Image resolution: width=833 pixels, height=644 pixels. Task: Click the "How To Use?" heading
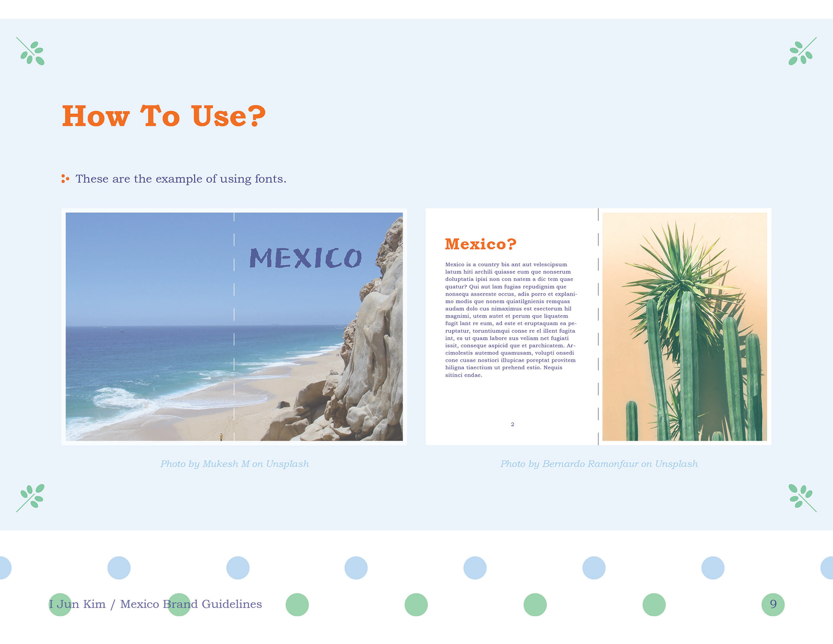click(x=164, y=116)
